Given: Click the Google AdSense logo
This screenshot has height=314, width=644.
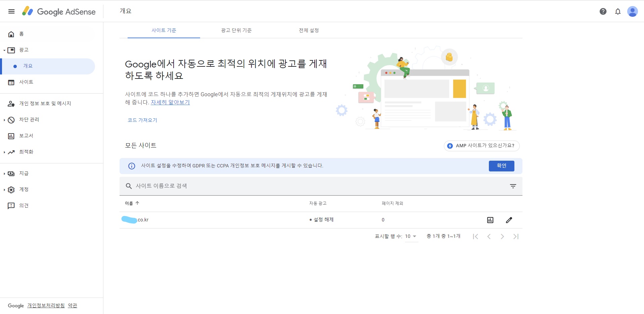Looking at the screenshot, I should point(59,11).
